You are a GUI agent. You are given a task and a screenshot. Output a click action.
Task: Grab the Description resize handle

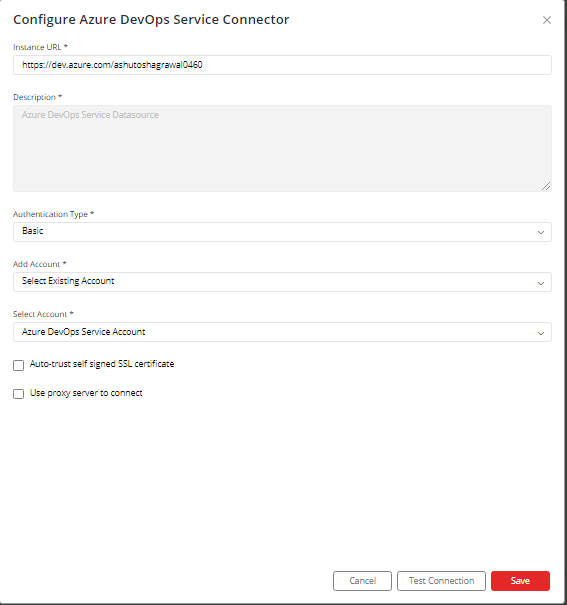point(546,186)
